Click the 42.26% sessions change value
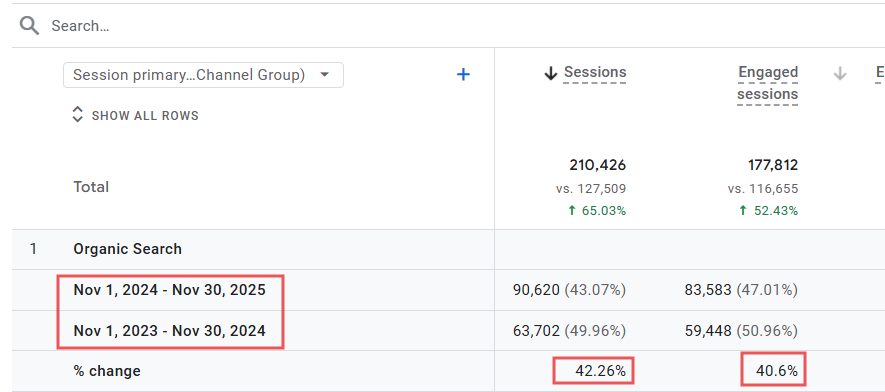This screenshot has width=885, height=392. click(601, 371)
